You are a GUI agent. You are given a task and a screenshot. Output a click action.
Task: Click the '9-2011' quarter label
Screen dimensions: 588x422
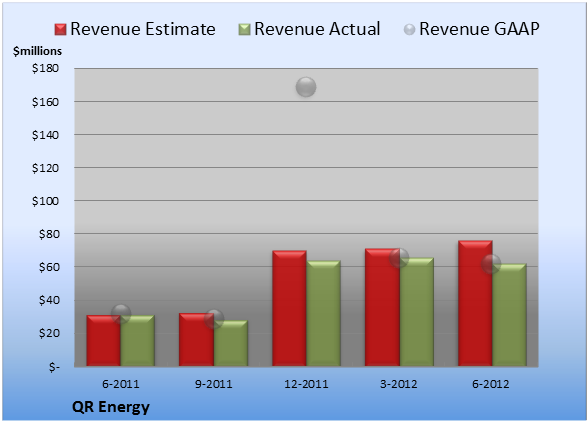click(x=213, y=384)
